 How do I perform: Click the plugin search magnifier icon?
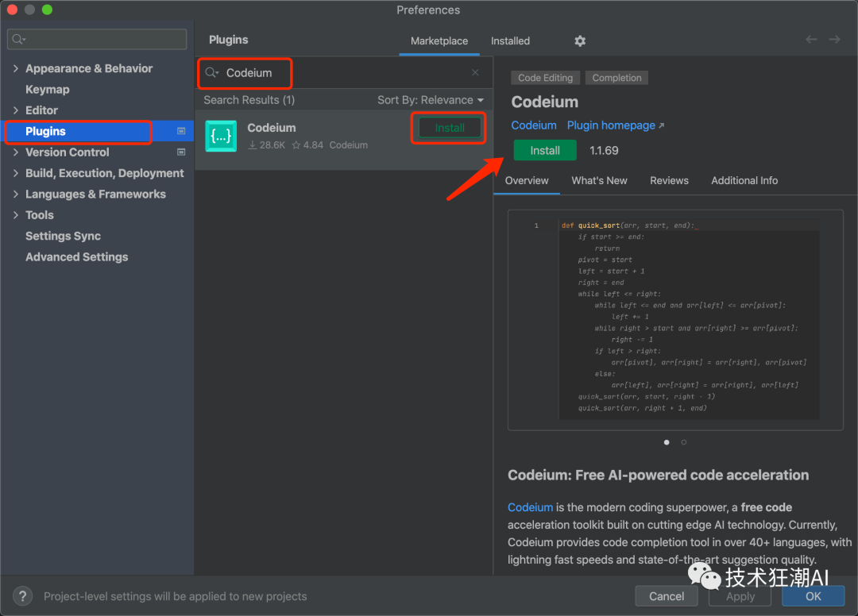[x=211, y=72]
